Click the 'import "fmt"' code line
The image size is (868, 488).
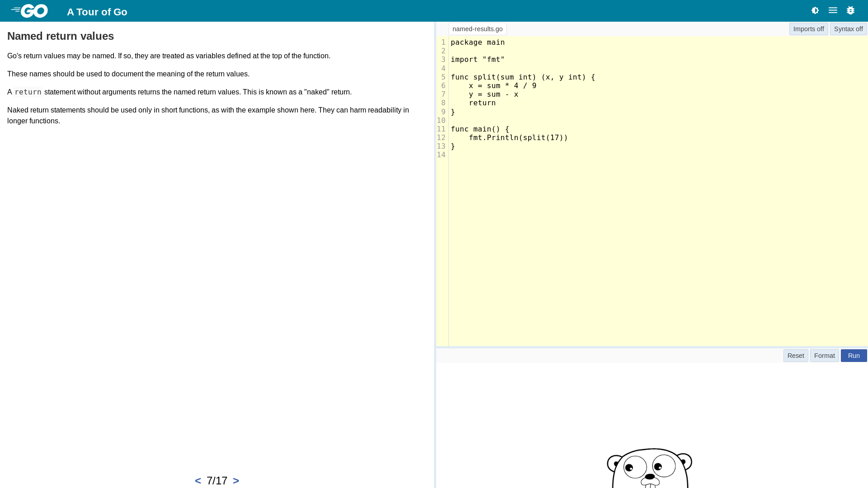click(477, 60)
